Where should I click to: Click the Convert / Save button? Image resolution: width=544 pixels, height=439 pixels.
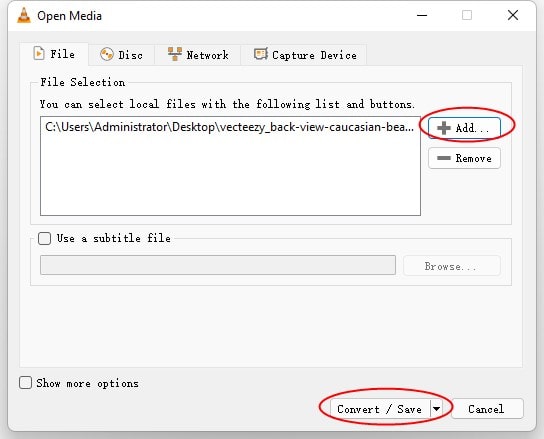tap(380, 409)
